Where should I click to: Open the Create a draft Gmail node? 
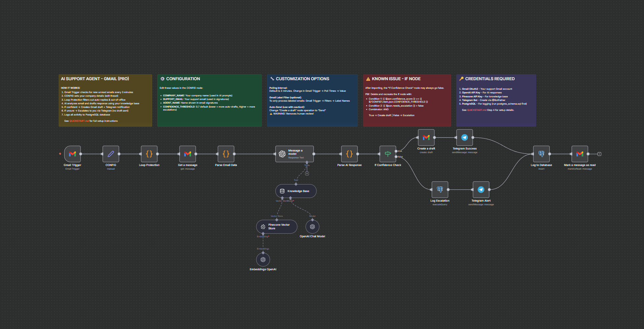(426, 138)
